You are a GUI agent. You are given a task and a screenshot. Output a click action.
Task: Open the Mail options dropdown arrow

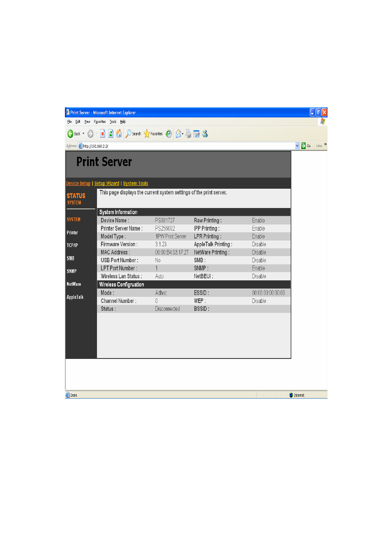tap(183, 134)
